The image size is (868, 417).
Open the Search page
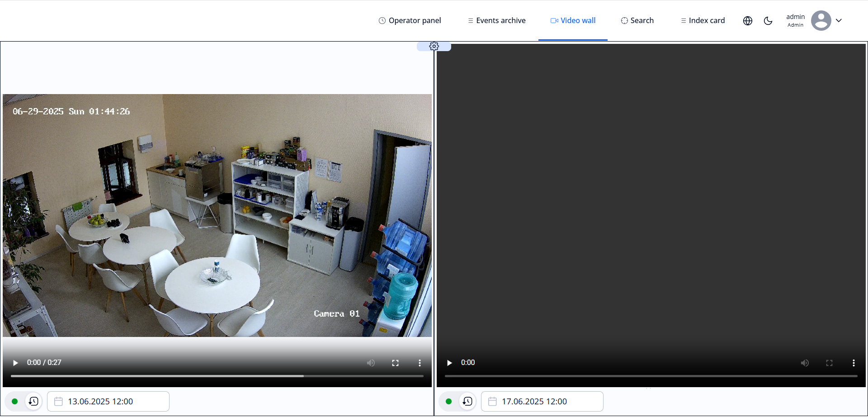[637, 20]
